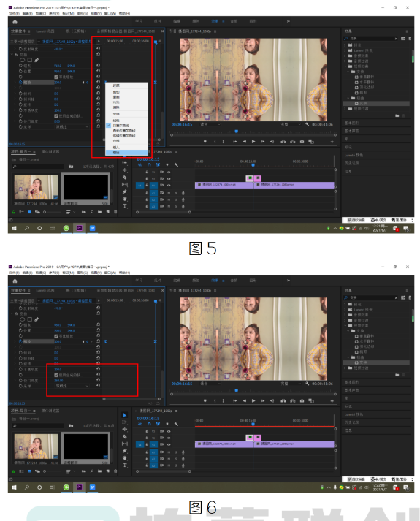Step back one frame in Figure 5 monitor
Viewport: 420px width, 521px height.
pyautogui.click(x=245, y=142)
